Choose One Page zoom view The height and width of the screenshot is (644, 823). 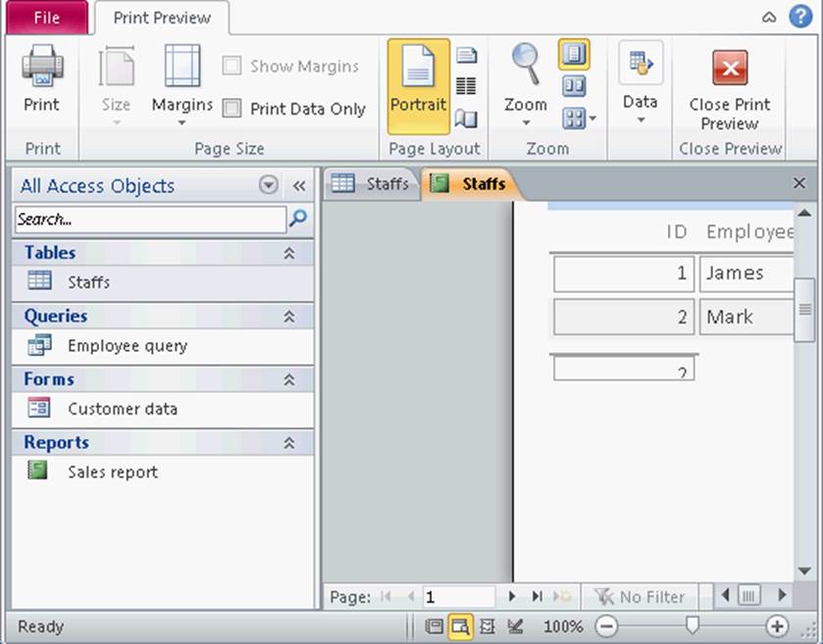click(x=574, y=55)
